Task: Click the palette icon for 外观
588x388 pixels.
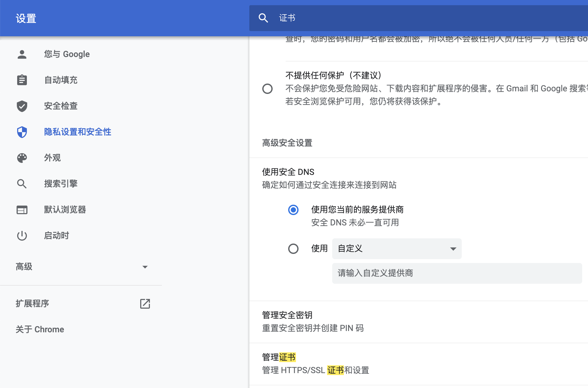Action: click(x=22, y=158)
